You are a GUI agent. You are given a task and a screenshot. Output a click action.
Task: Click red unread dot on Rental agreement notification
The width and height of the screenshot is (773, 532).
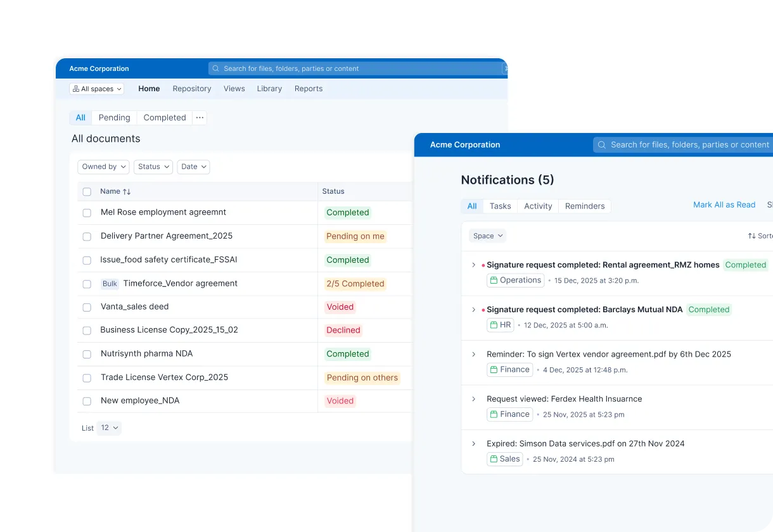pos(483,265)
